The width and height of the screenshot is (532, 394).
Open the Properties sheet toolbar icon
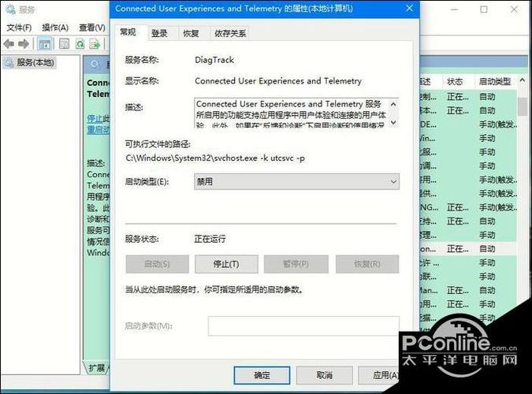tap(64, 44)
